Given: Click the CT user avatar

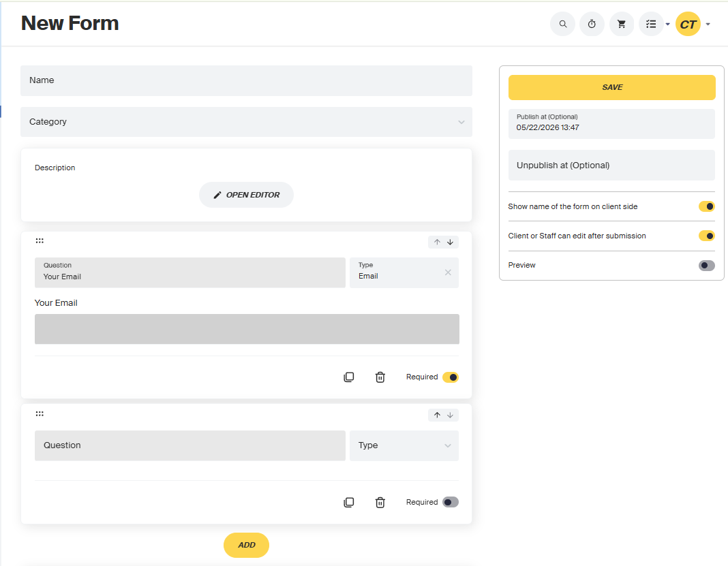Looking at the screenshot, I should pos(688,24).
